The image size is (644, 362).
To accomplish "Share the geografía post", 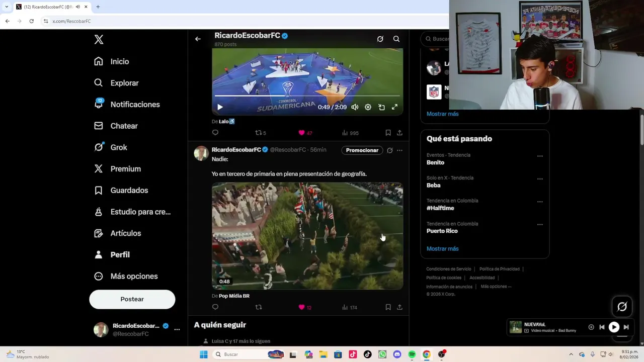I will point(399,307).
